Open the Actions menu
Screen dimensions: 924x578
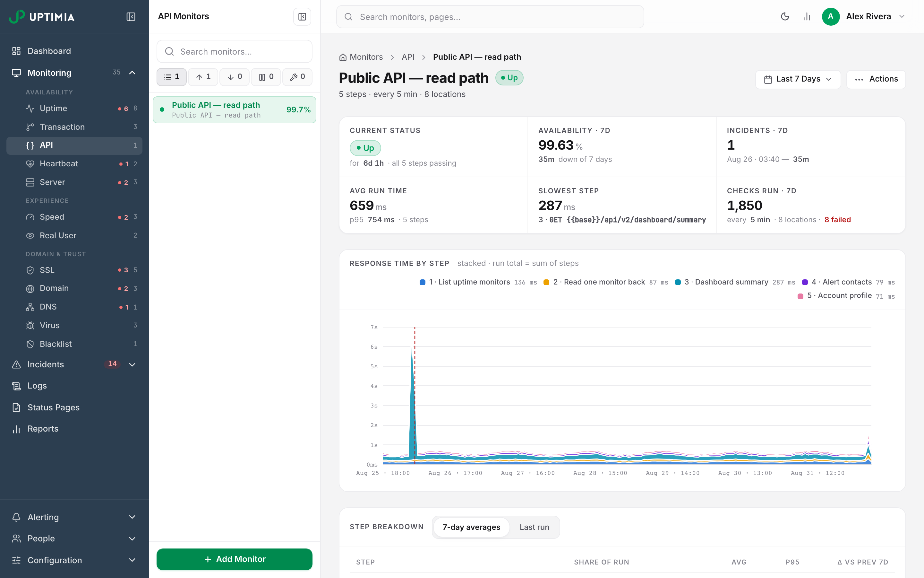click(876, 79)
